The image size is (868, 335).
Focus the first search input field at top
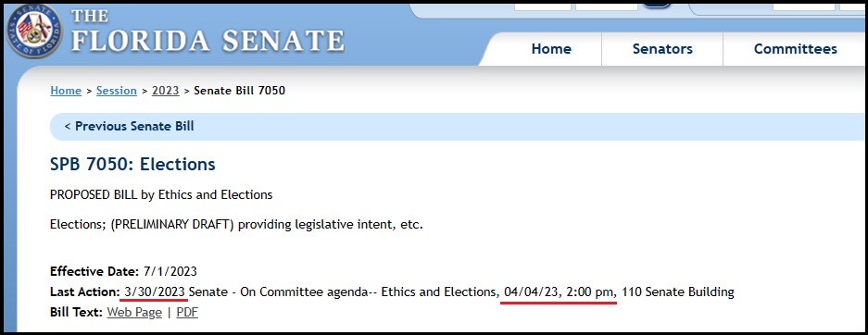(543, 5)
